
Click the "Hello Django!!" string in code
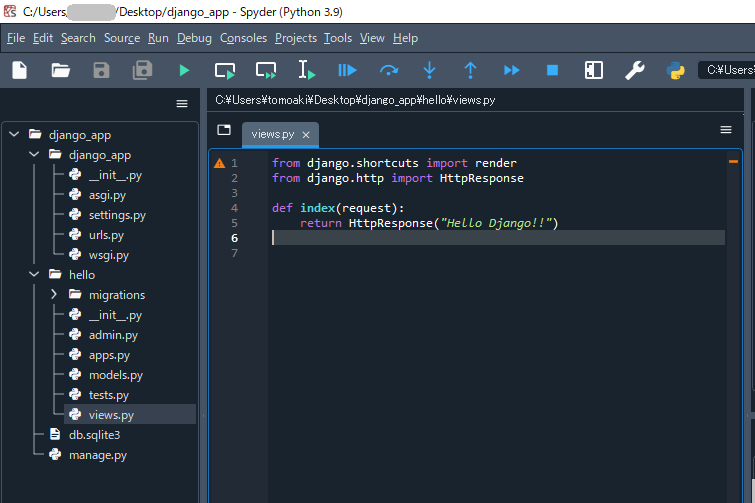tap(495, 223)
